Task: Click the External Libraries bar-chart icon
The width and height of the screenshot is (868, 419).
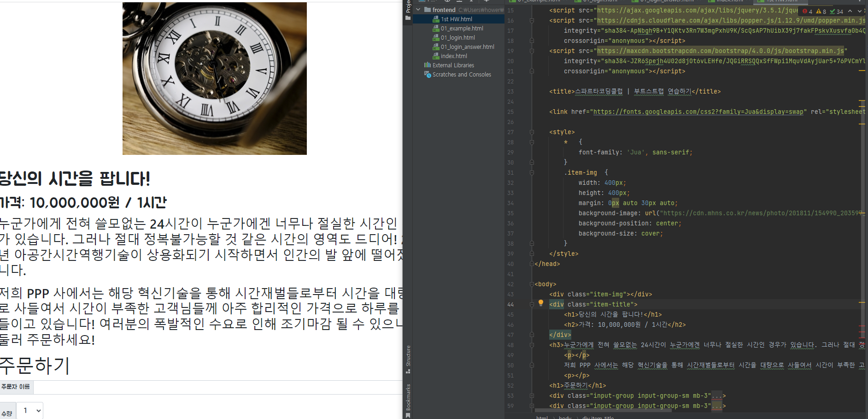Action: pyautogui.click(x=428, y=65)
